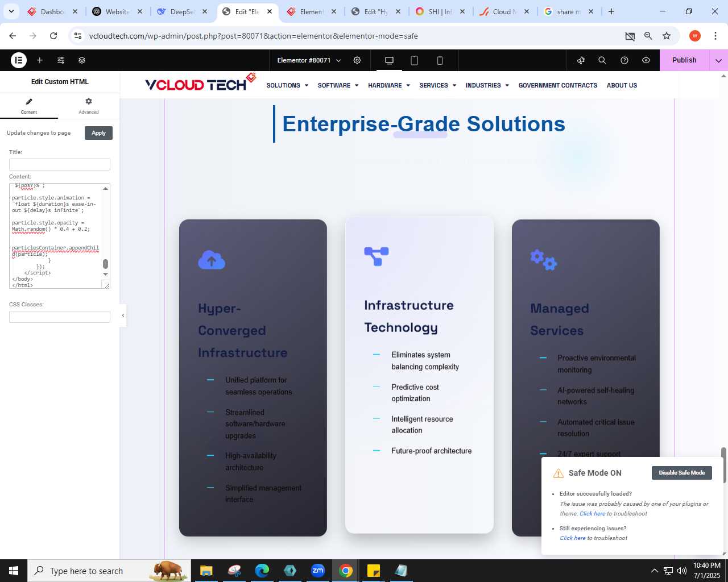Open the Chrome profile avatar

[695, 36]
